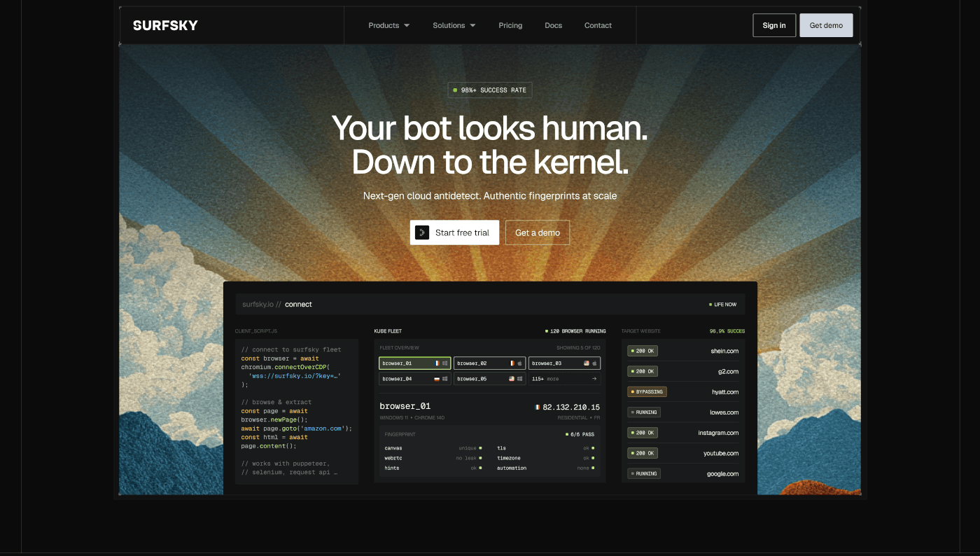Expand the Solutions dropdown menu
The width and height of the screenshot is (980, 556).
coord(454,25)
